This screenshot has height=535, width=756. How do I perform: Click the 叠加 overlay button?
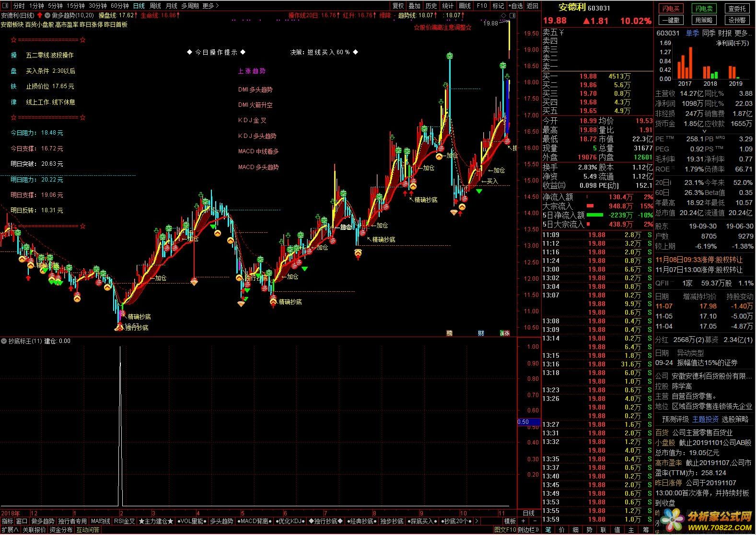click(414, 6)
